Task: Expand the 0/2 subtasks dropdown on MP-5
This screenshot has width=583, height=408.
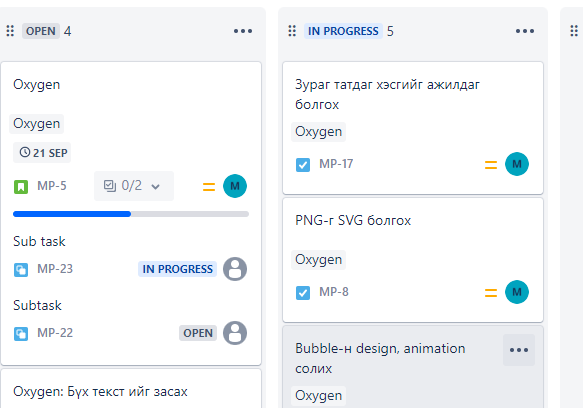Action: pos(133,186)
